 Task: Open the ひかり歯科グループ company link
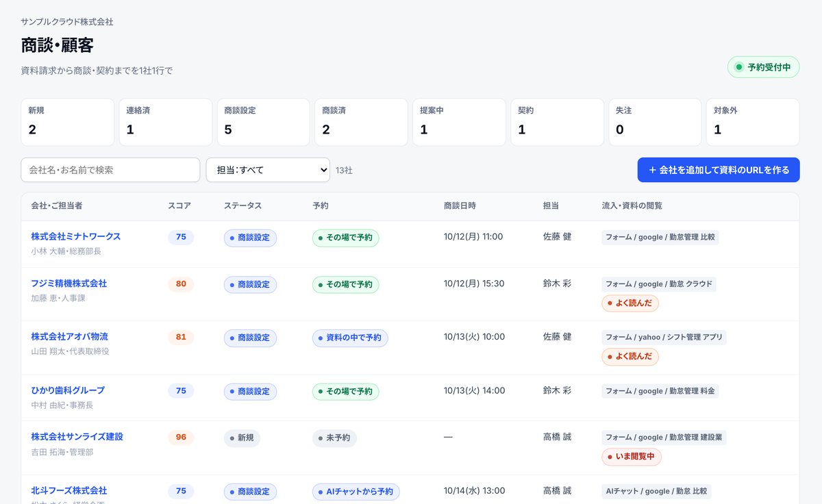coord(68,390)
